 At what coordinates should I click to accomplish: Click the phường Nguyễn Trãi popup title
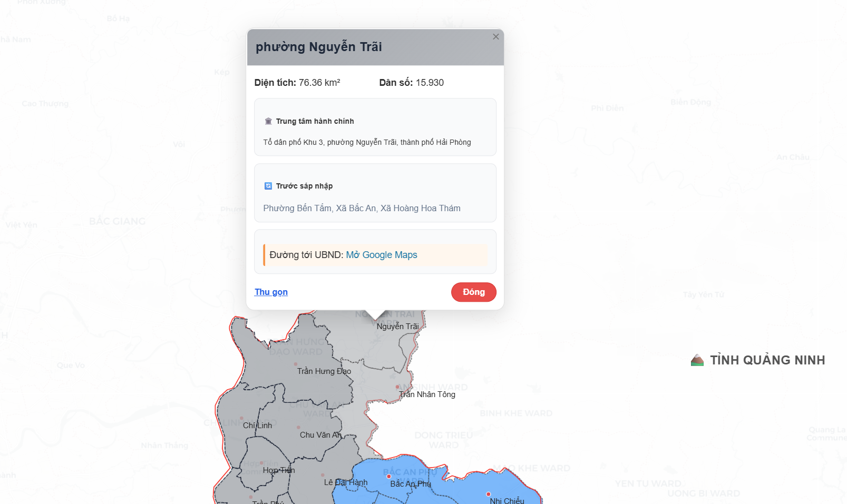pos(319,47)
